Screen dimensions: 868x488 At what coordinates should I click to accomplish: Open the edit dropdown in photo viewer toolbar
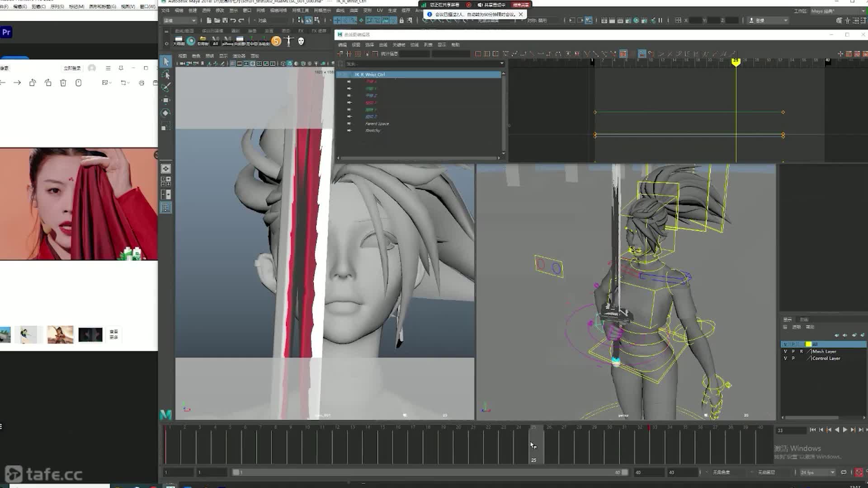(x=107, y=83)
